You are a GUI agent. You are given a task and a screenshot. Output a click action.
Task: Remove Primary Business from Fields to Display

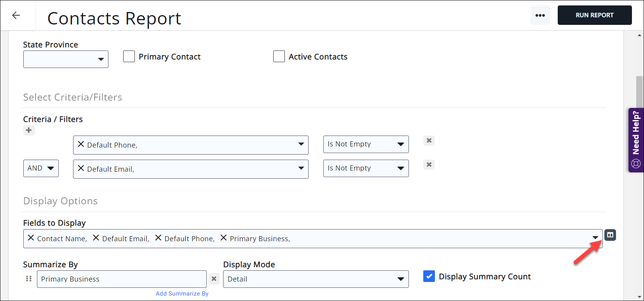tap(223, 238)
